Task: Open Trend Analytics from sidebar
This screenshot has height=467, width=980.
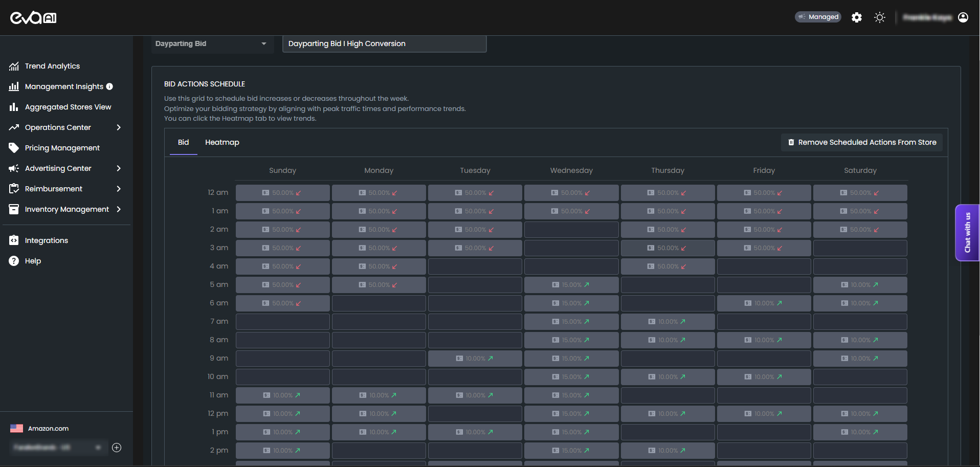Action: 52,66
